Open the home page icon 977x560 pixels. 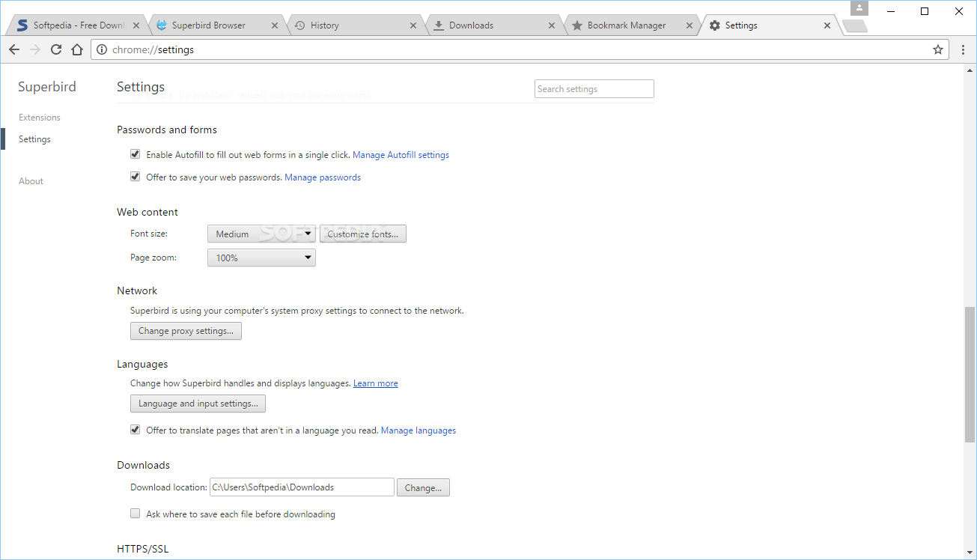[x=77, y=49]
